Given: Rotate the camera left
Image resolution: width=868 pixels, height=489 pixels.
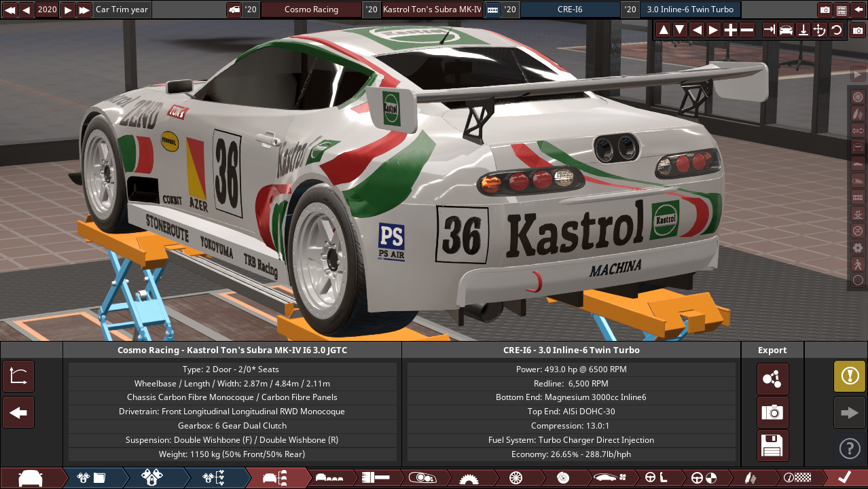Looking at the screenshot, I should [697, 30].
